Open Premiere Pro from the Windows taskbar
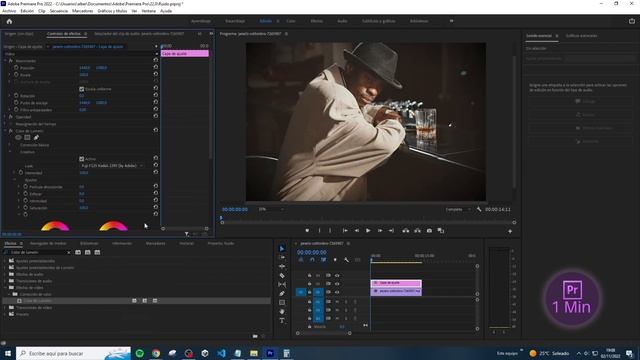Image resolution: width=640 pixels, height=360 pixels. (x=270, y=353)
